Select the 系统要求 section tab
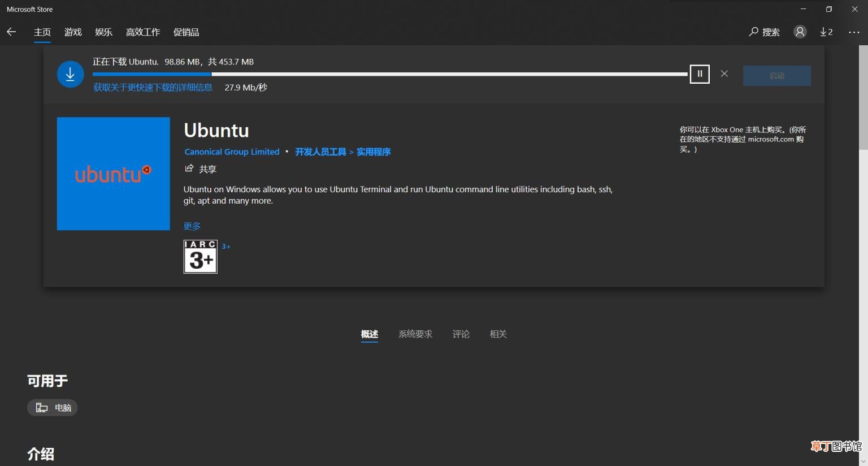 click(415, 334)
